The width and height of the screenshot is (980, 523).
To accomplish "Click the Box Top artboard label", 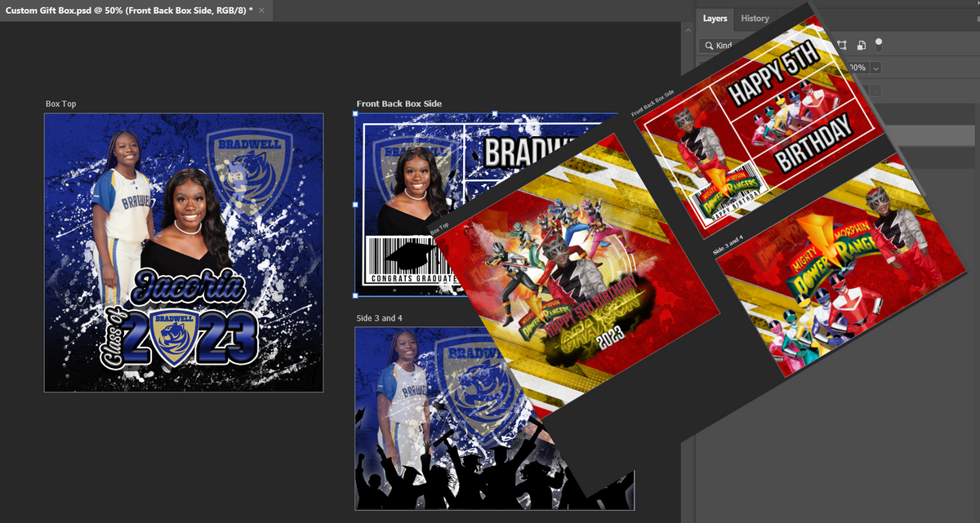I will pos(60,104).
